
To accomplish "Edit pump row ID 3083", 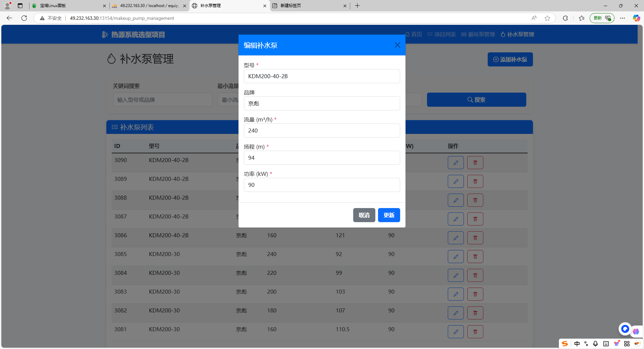I will 455,294.
